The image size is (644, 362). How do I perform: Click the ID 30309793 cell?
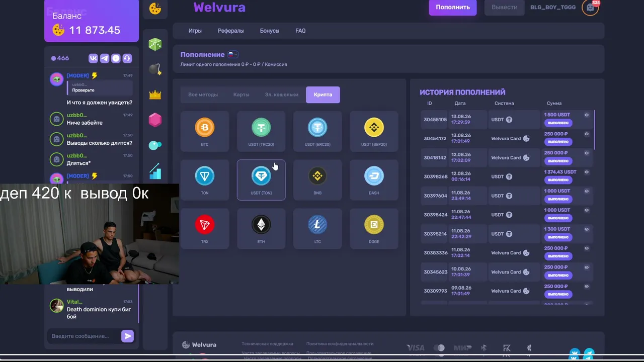pyautogui.click(x=435, y=291)
